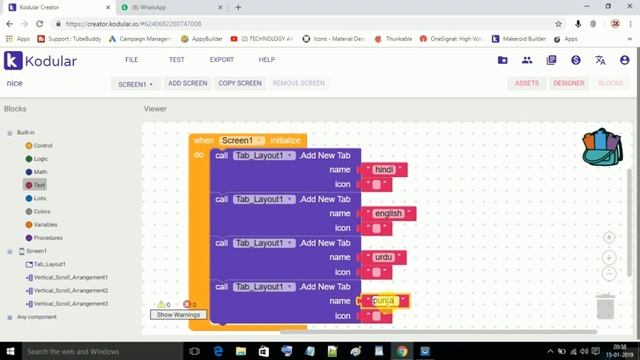The width and height of the screenshot is (640, 360).
Task: Reload the page
Action: (40, 24)
